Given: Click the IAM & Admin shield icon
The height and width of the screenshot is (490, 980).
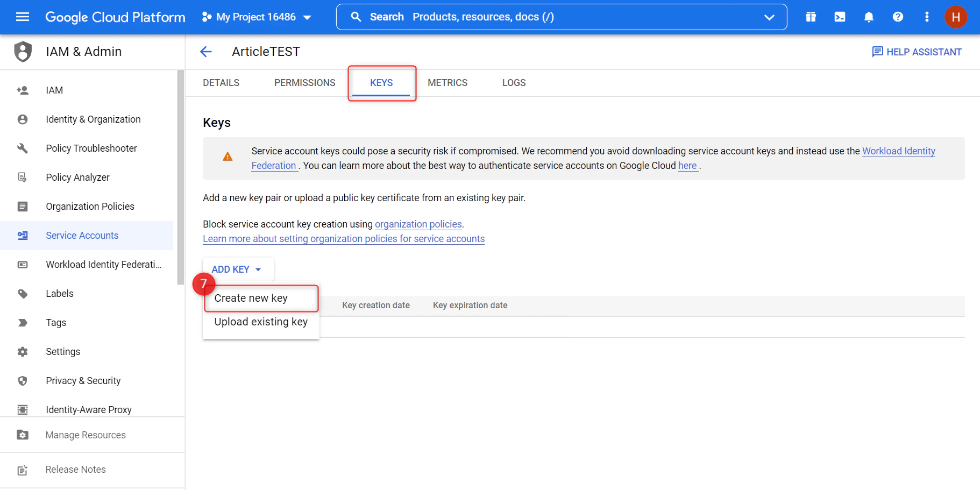Looking at the screenshot, I should tap(23, 52).
